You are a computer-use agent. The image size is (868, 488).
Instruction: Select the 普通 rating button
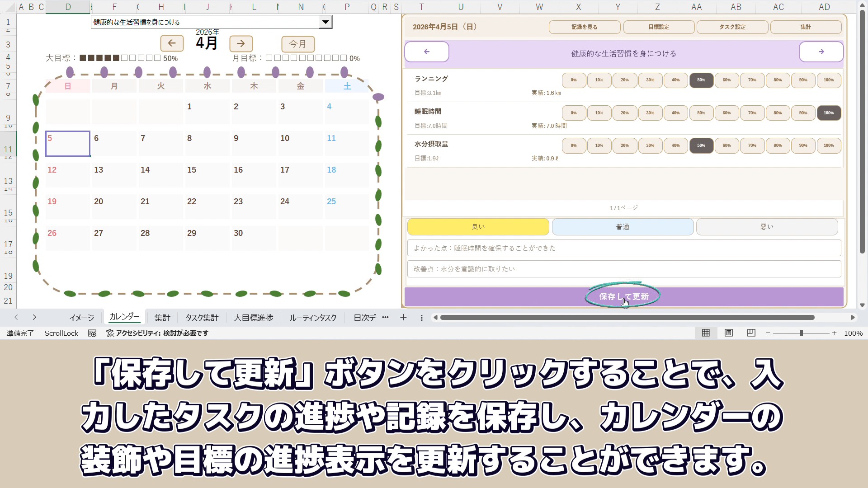pos(623,227)
